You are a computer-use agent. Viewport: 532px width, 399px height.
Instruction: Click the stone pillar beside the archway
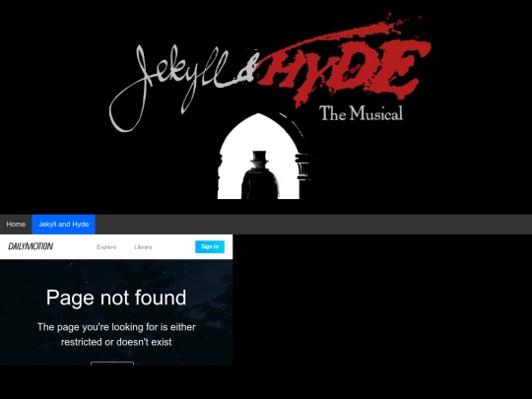tap(303, 166)
